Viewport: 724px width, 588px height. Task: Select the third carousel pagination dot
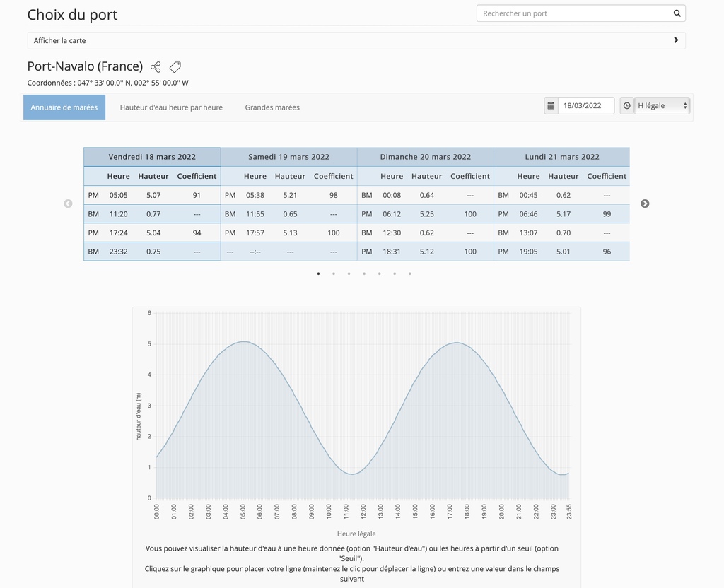(349, 274)
